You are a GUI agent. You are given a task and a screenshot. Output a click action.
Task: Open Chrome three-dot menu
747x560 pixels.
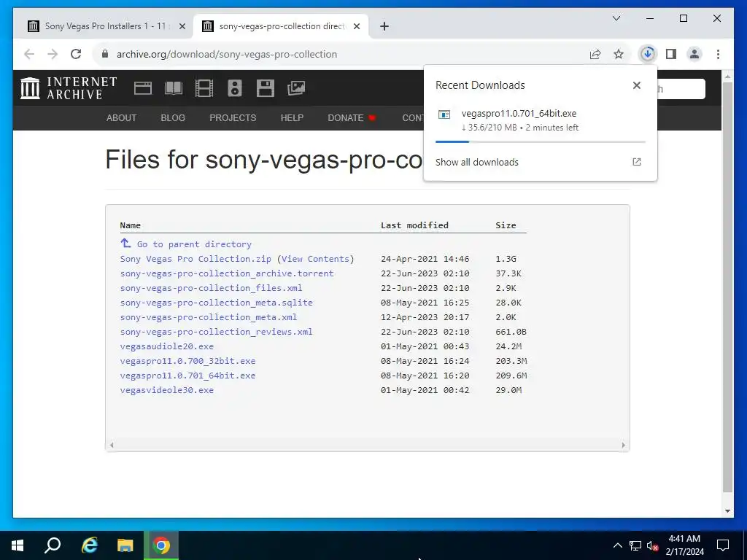tap(718, 54)
